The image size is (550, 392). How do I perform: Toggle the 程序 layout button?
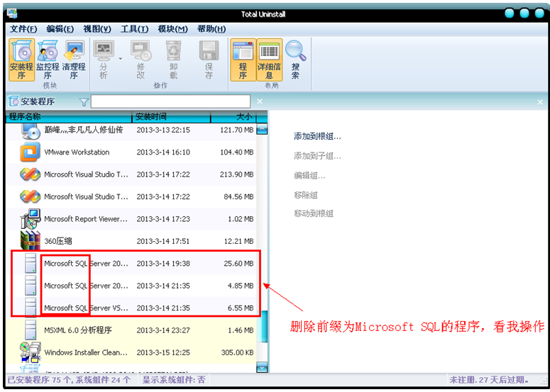click(243, 60)
